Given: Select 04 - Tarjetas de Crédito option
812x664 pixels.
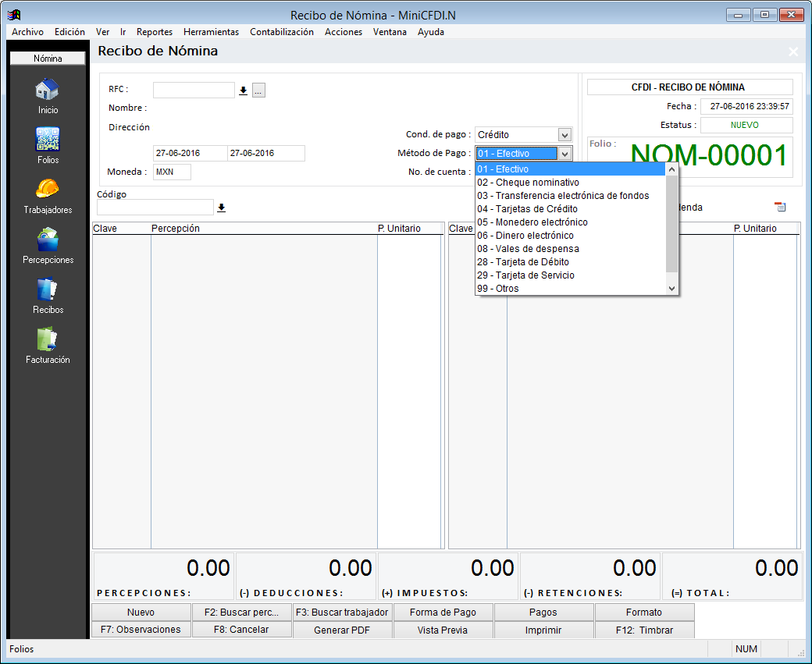Looking at the screenshot, I should tap(570, 209).
